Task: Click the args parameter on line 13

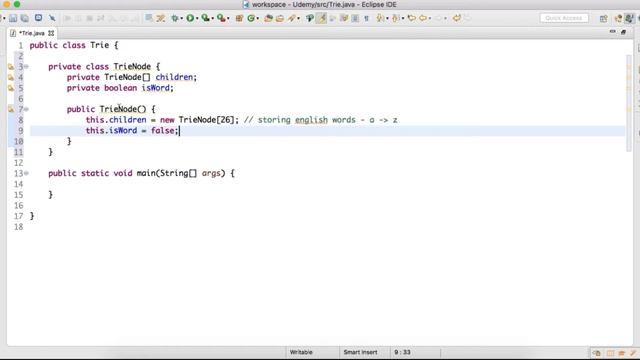Action: click(x=211, y=173)
